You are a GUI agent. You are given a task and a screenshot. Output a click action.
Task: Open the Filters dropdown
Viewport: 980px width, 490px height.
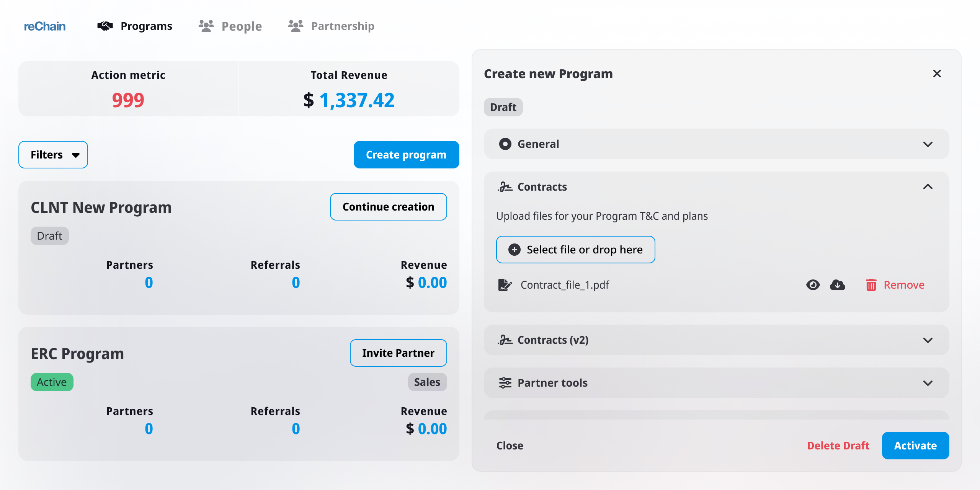pyautogui.click(x=53, y=155)
